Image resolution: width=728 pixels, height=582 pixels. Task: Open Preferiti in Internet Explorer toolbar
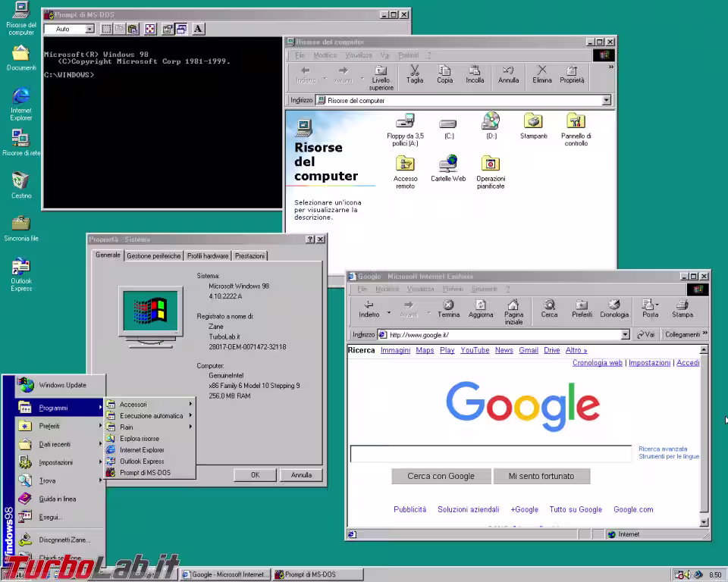point(582,308)
